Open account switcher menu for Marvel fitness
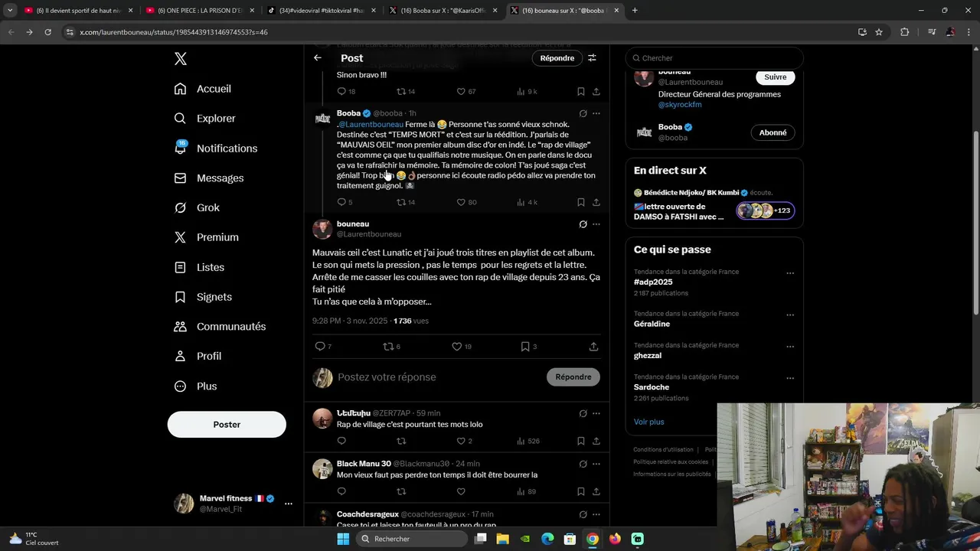The height and width of the screenshot is (551, 980). tap(289, 504)
